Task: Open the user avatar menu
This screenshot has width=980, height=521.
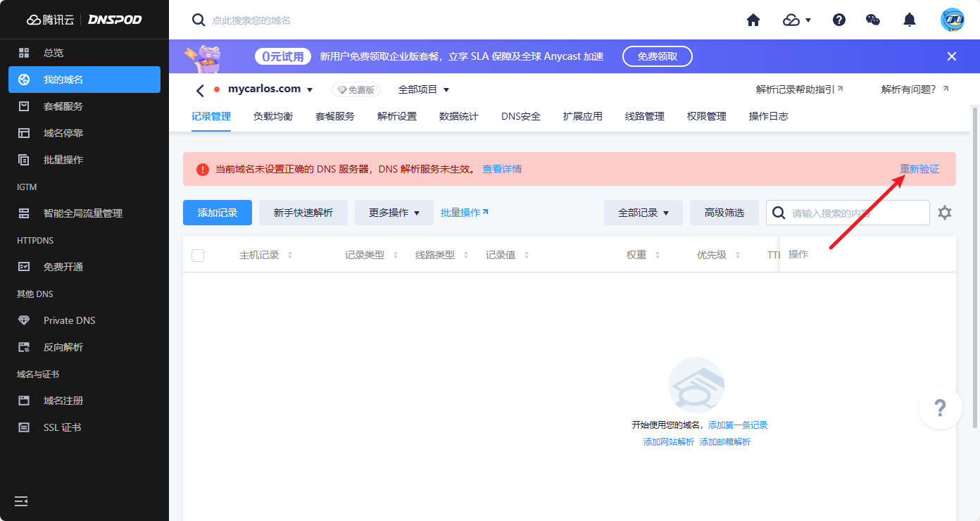Action: pos(952,20)
